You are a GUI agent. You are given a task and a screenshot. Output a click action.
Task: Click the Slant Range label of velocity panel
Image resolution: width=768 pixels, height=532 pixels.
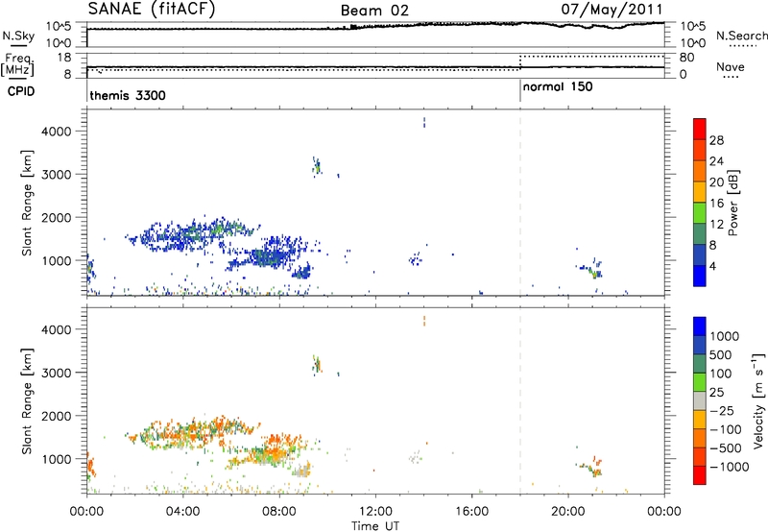point(27,401)
